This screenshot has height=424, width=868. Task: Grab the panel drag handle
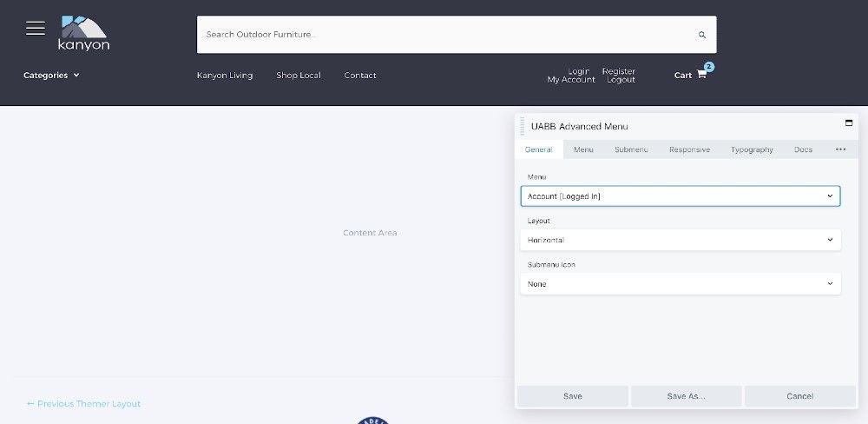click(x=523, y=127)
